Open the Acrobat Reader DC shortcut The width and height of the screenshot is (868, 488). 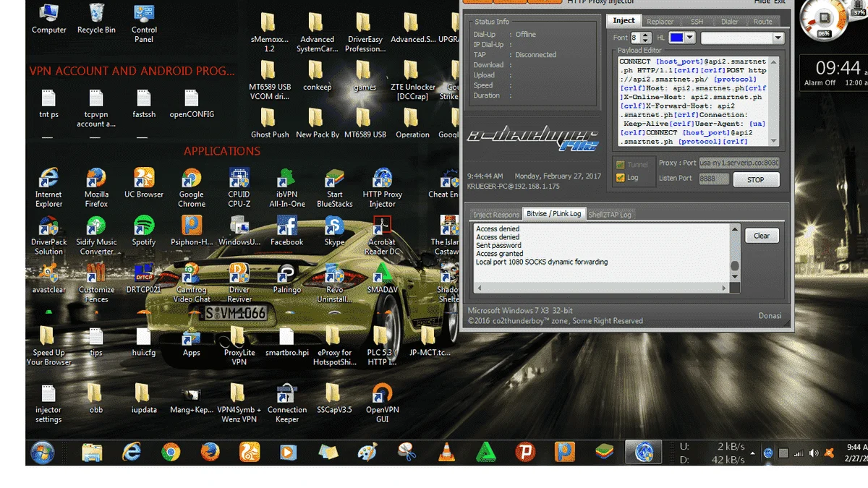click(x=382, y=236)
